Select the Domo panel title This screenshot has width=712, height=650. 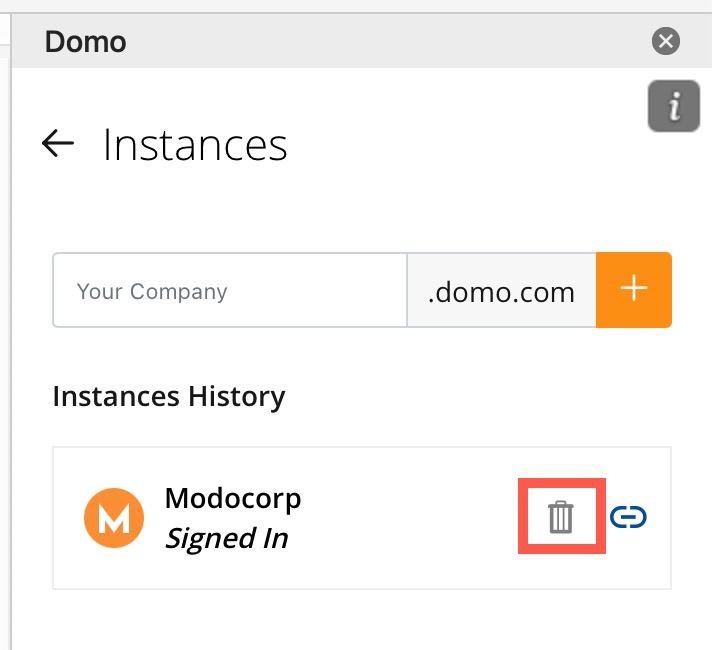[85, 42]
